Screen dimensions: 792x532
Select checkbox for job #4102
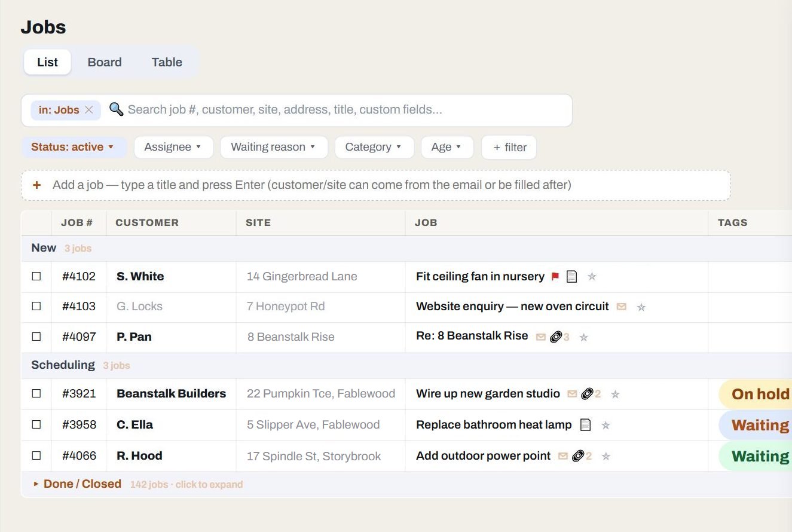coord(36,276)
